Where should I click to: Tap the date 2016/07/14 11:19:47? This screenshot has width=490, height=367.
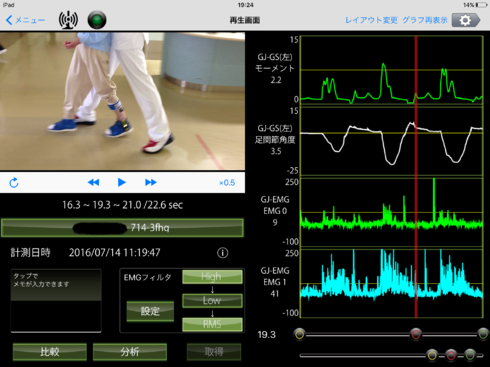coord(115,253)
